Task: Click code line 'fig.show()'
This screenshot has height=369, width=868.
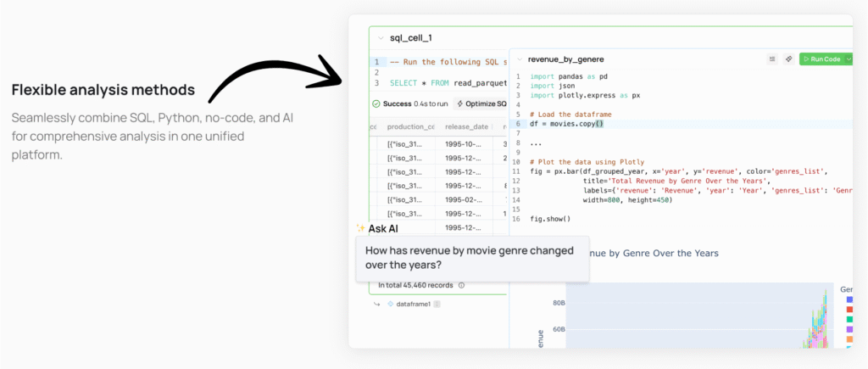Action: [550, 219]
